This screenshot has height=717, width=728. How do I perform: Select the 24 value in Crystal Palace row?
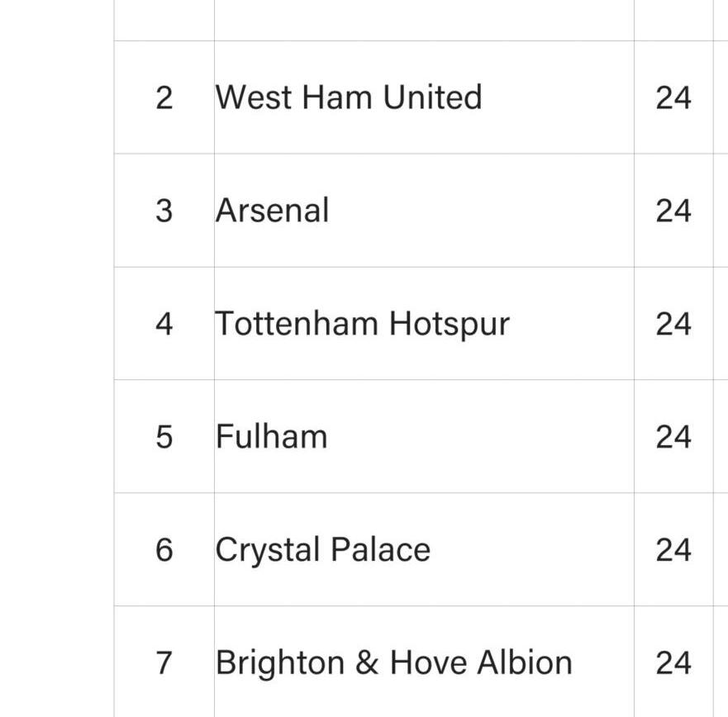(x=673, y=550)
